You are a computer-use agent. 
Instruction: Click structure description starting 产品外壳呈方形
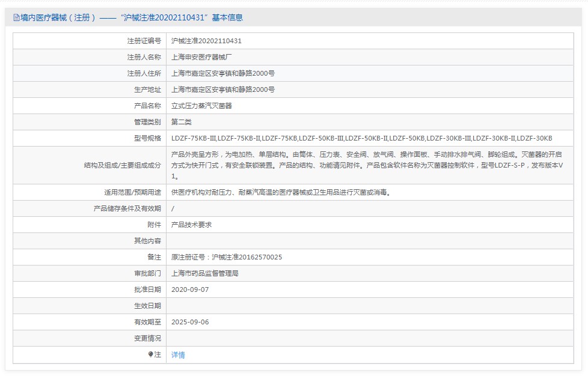[367, 165]
